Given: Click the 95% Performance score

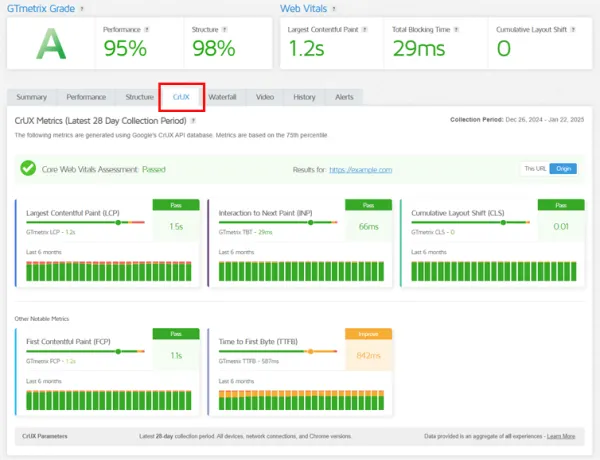Looking at the screenshot, I should [x=125, y=49].
